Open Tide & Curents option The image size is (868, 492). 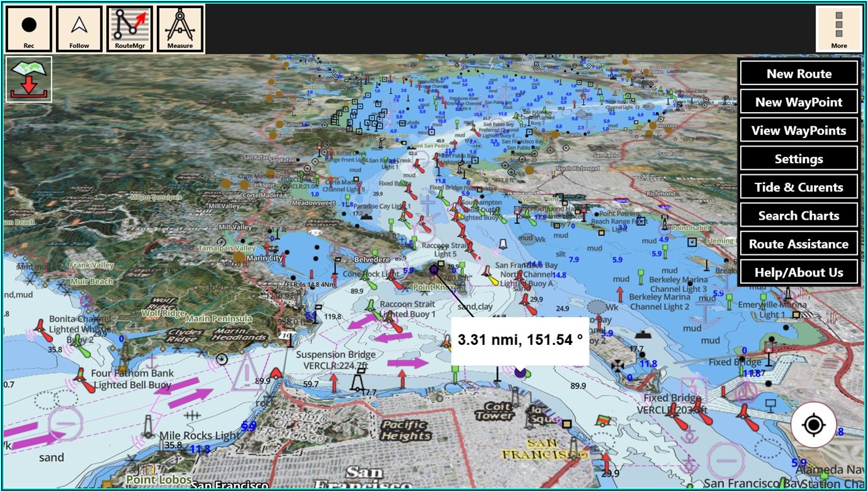[798, 187]
